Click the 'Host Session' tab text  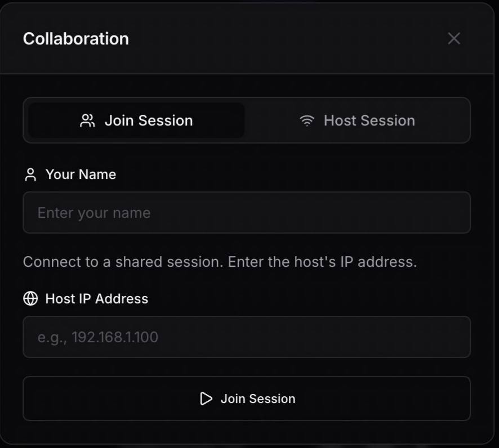369,120
